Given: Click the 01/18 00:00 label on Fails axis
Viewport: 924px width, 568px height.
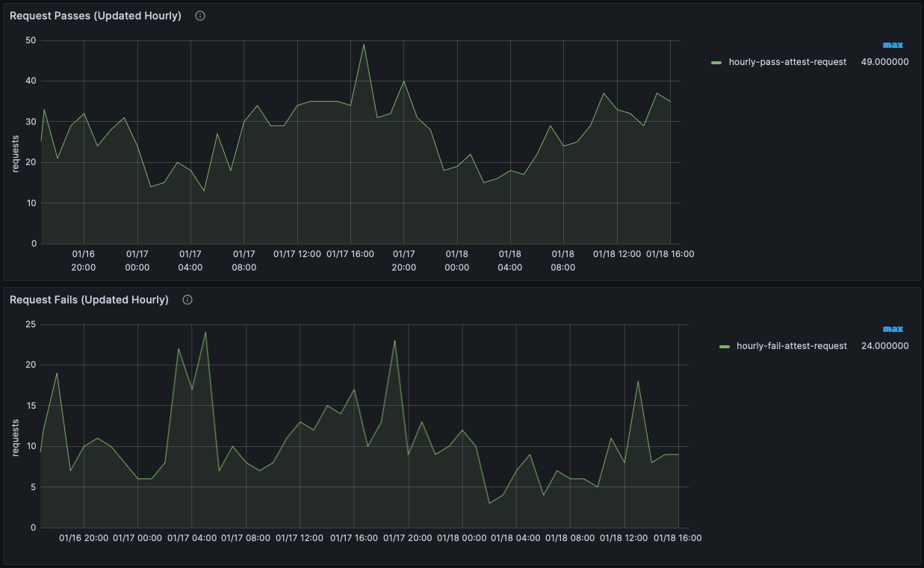Looking at the screenshot, I should click(x=462, y=538).
